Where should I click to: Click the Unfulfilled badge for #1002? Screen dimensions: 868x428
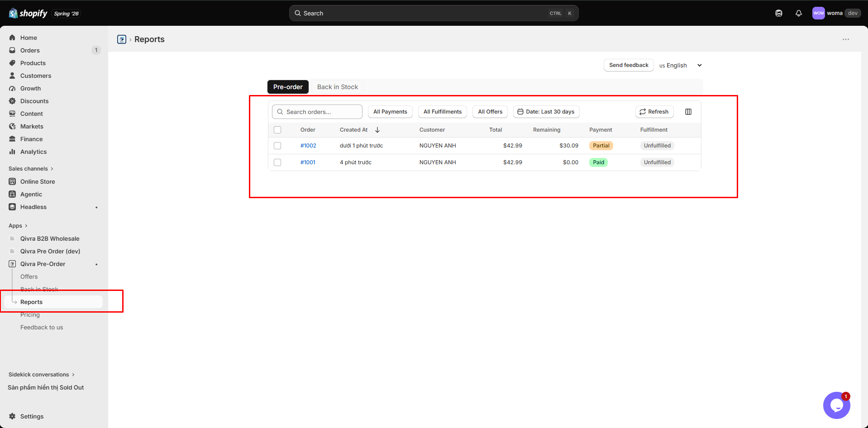pos(657,146)
